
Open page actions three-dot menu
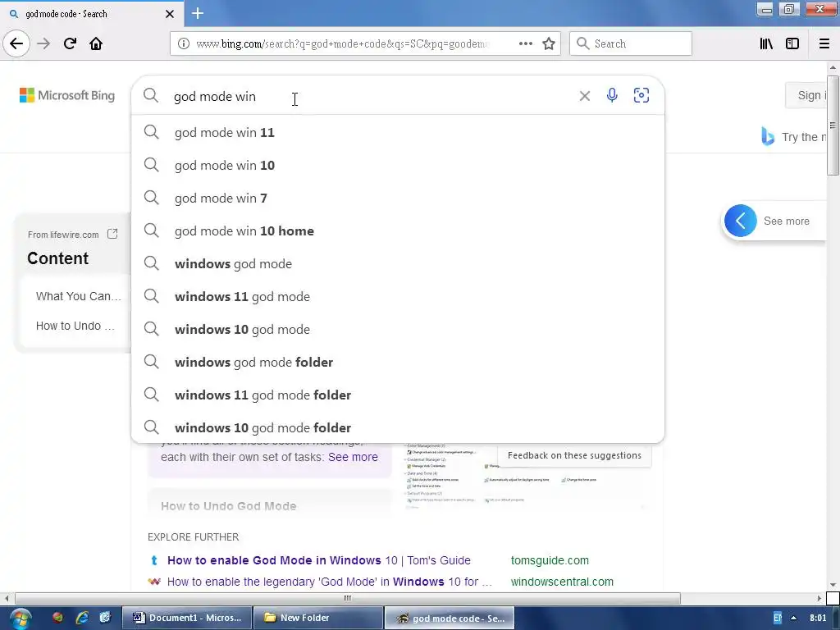(x=526, y=43)
